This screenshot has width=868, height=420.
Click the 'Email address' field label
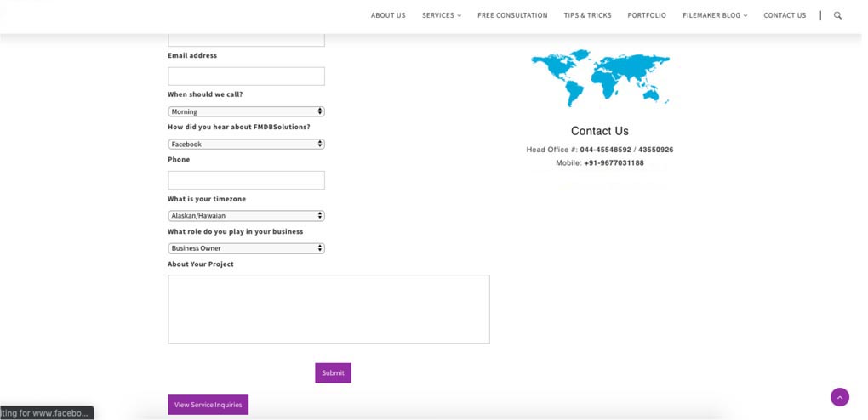pos(192,55)
